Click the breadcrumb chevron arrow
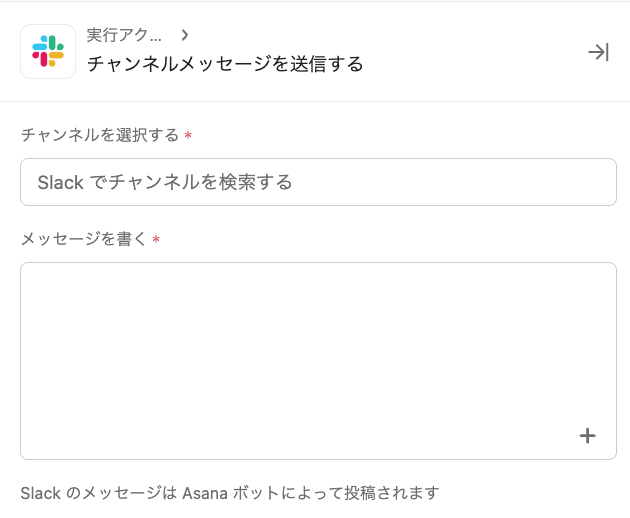The width and height of the screenshot is (630, 518). (x=184, y=35)
